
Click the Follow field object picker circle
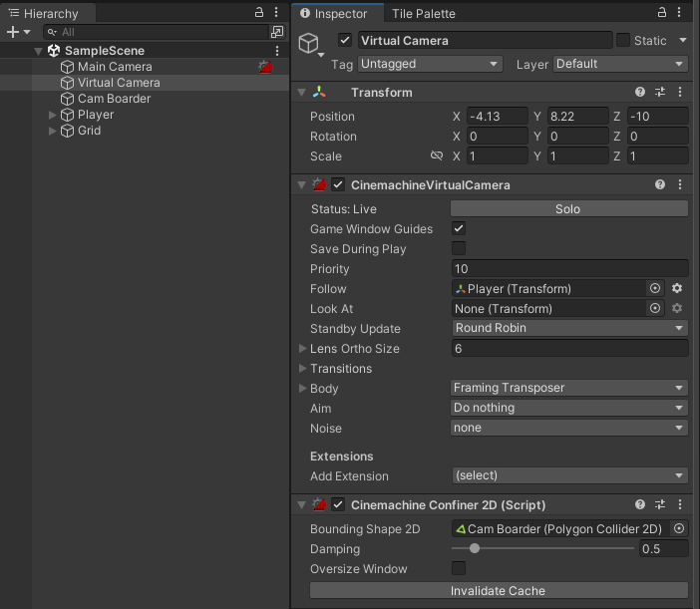[x=655, y=288]
